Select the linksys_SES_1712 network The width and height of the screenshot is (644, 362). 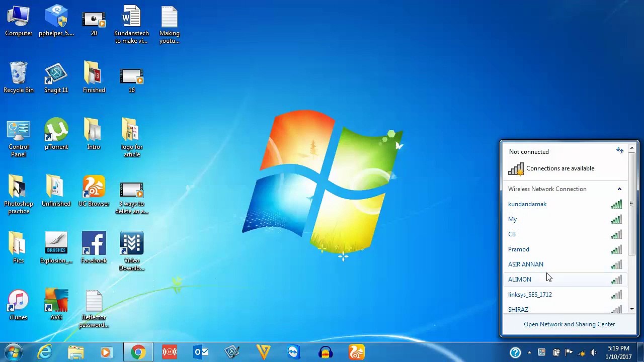[566, 295]
